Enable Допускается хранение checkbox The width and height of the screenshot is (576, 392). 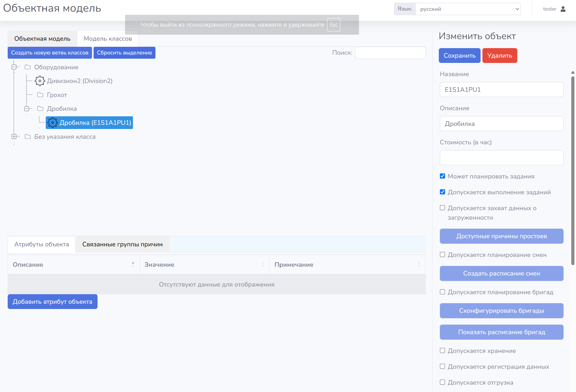click(443, 351)
